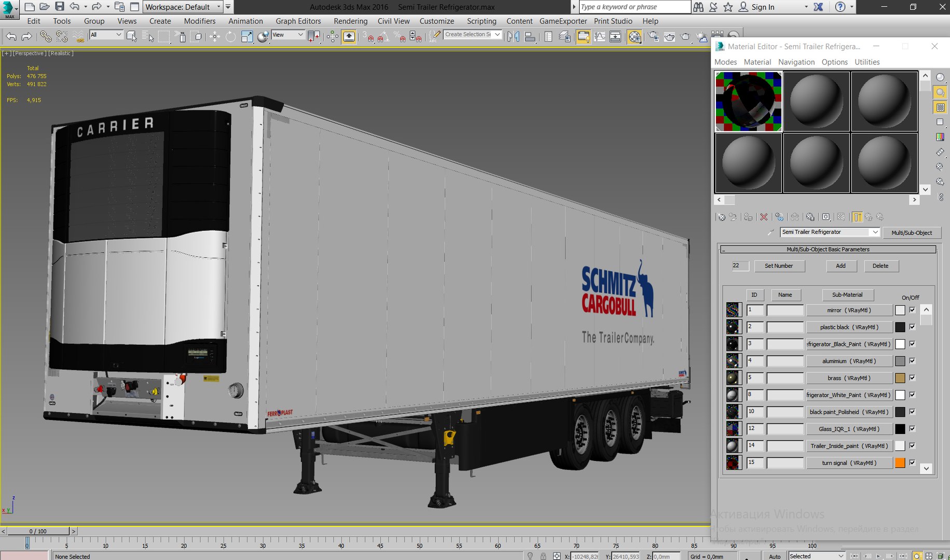950x560 pixels.
Task: Choose the Select and Scale tool
Action: tap(247, 36)
